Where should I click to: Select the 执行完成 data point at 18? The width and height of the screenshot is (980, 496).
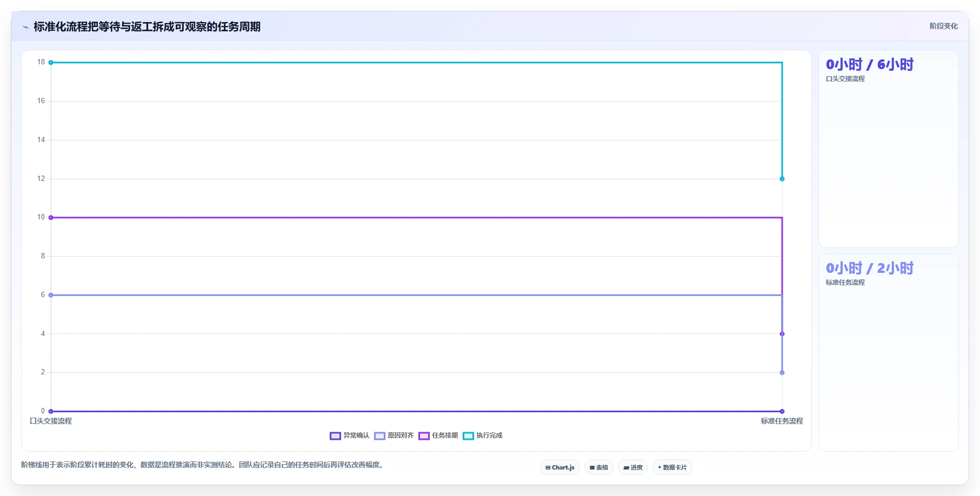[51, 63]
